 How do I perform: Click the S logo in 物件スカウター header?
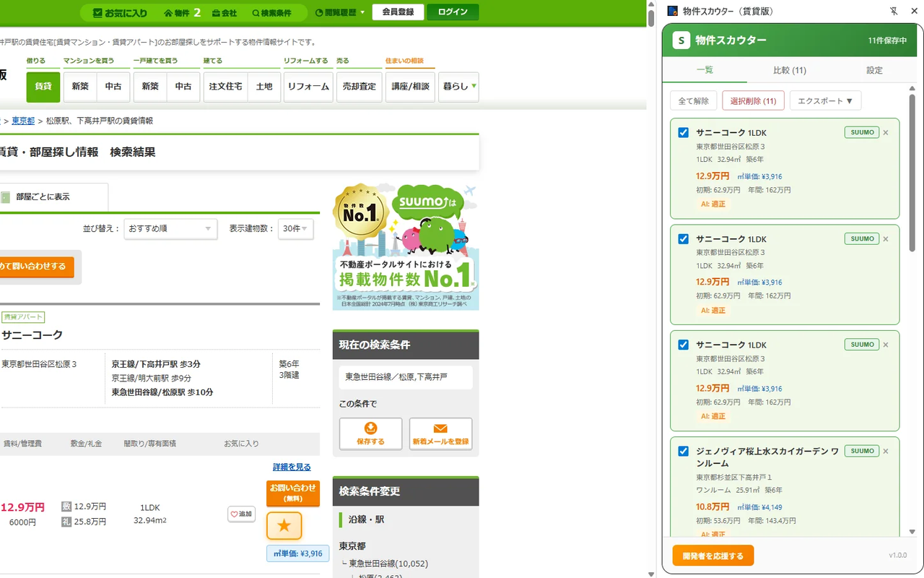tap(681, 40)
